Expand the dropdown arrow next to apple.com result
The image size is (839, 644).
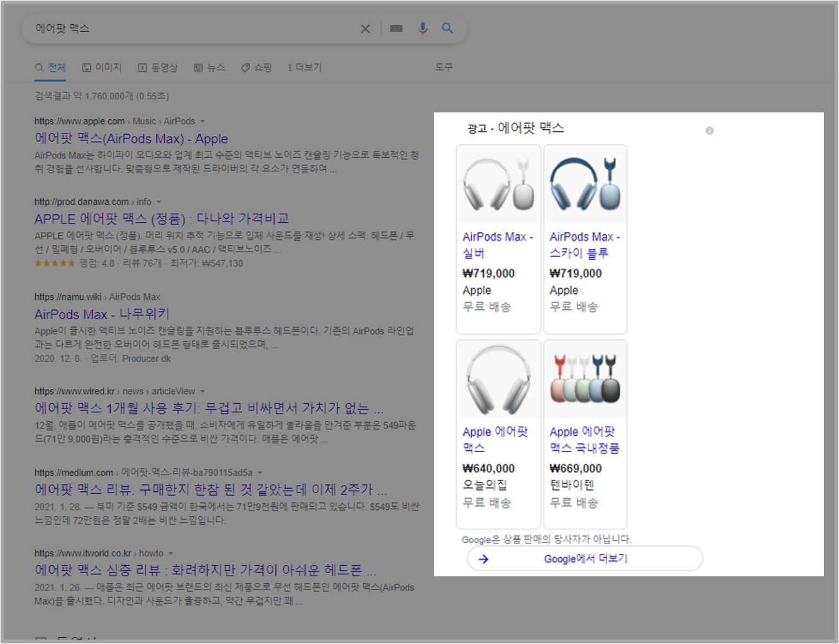click(203, 121)
